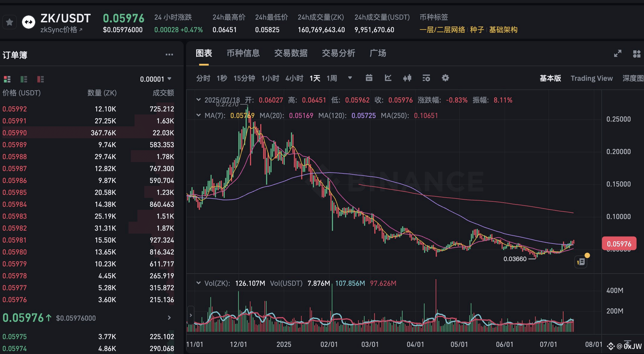The image size is (644, 354).
Task: Select the 0.05988 ask price
Action: 15,157
